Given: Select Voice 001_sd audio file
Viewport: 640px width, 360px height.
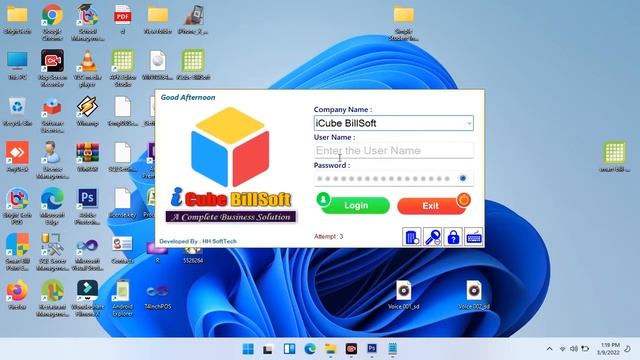Looking at the screenshot, I should click(x=404, y=295).
